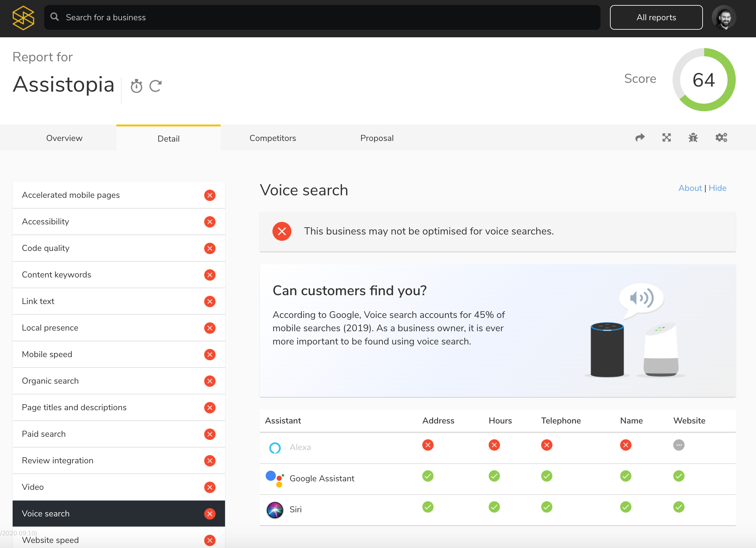Click the Alexa website grey status icon

point(679,445)
